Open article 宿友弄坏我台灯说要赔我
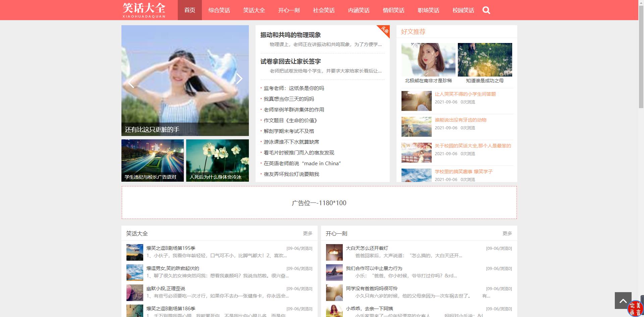Viewport: 644px width, 317px height. coord(291,174)
